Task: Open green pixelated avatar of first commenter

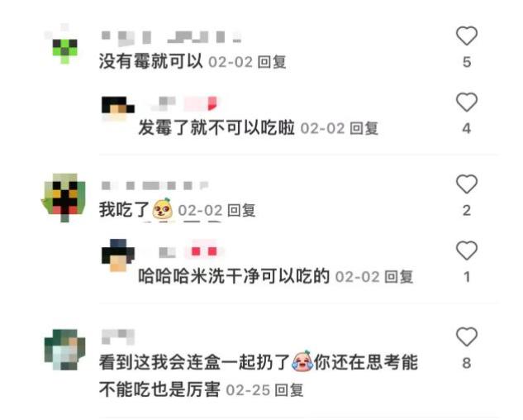Action: pos(64,44)
